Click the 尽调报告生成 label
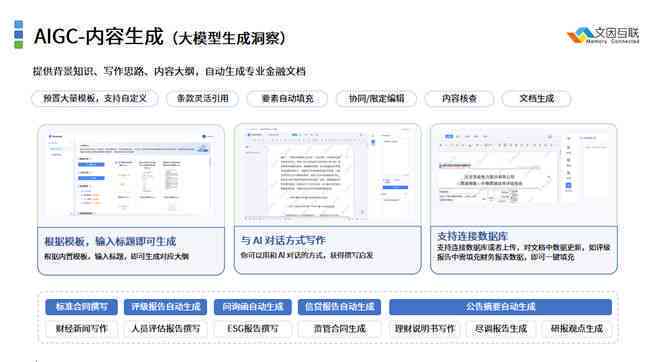Viewport: 660px width, 362px height. click(500, 329)
